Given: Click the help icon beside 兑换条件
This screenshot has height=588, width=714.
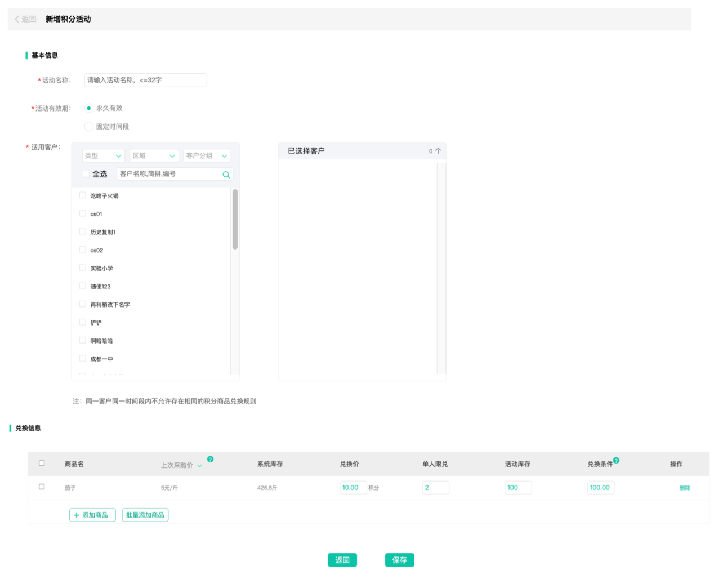Looking at the screenshot, I should pyautogui.click(x=617, y=460).
